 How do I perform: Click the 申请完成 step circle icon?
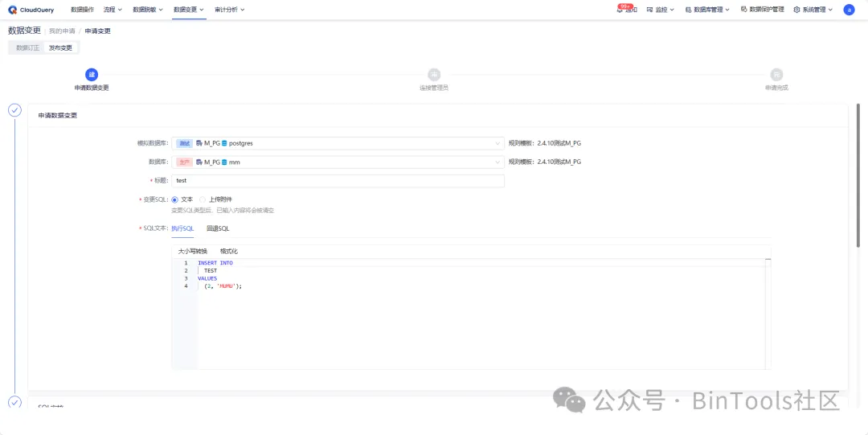(x=776, y=74)
